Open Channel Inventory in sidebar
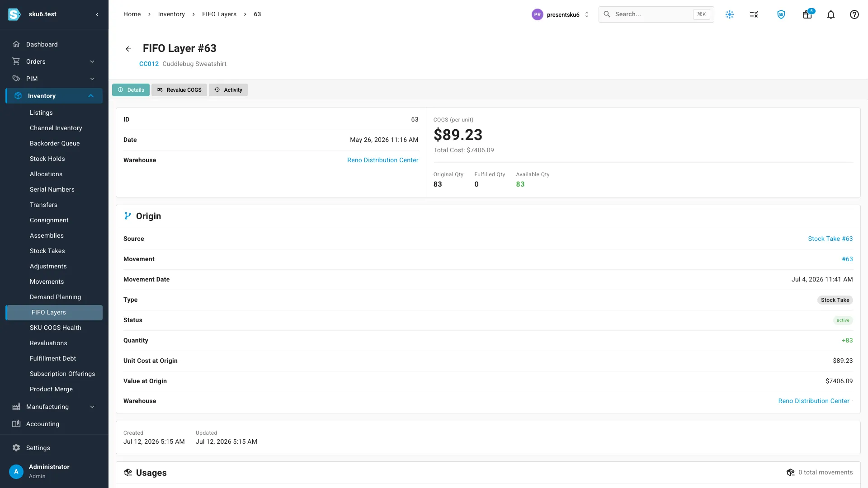The width and height of the screenshot is (868, 488). point(56,128)
